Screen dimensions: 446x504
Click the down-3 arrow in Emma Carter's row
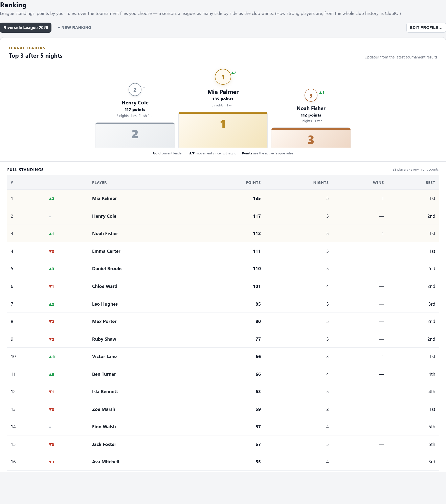[51, 252]
